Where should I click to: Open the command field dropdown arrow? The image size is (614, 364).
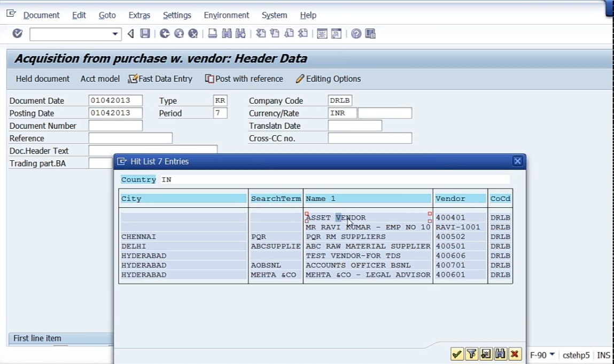115,34
